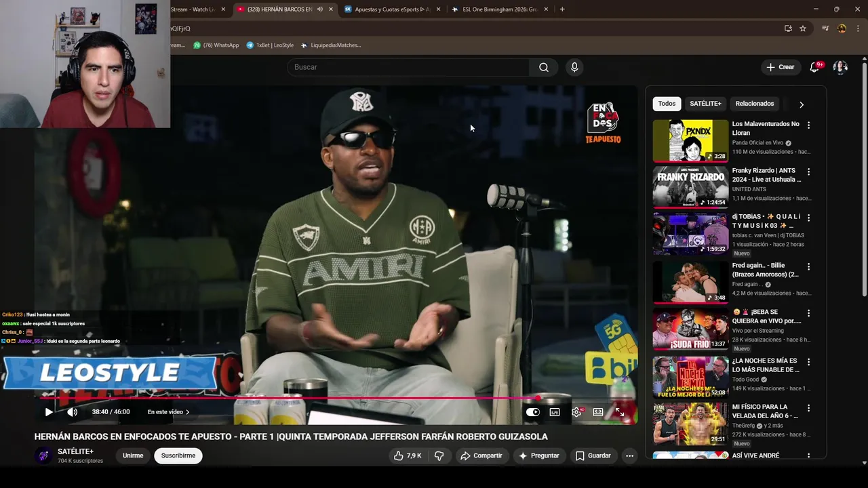Image resolution: width=868 pixels, height=488 pixels.
Task: Open the Chrome profile avatar
Action: [x=842, y=28]
